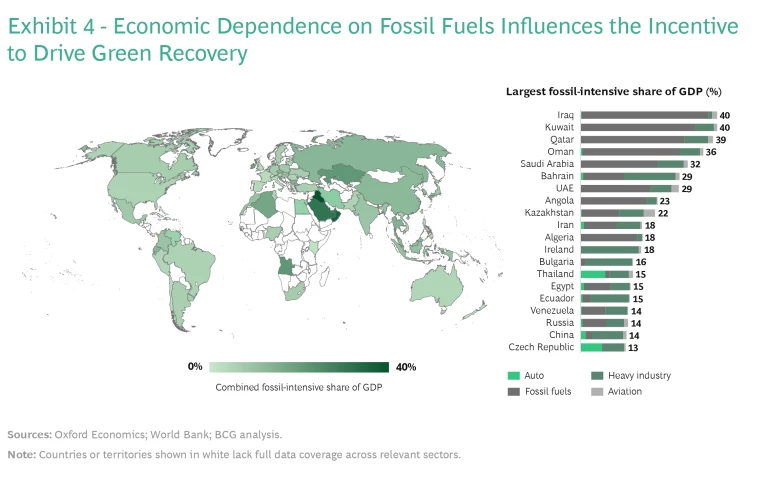Click the Qatar value 39 label
Screen dimensions: 768x481
pyautogui.click(x=720, y=140)
